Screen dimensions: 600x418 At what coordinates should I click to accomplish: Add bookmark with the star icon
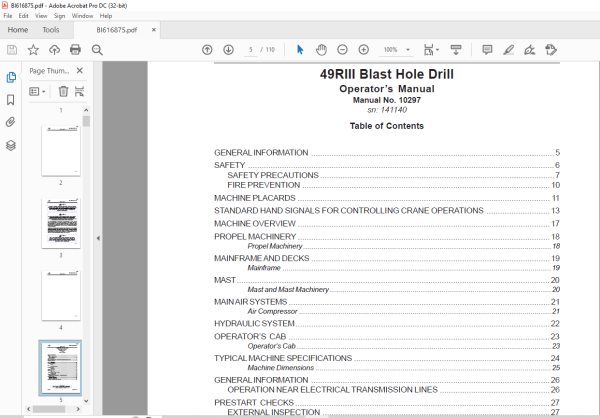click(x=33, y=50)
